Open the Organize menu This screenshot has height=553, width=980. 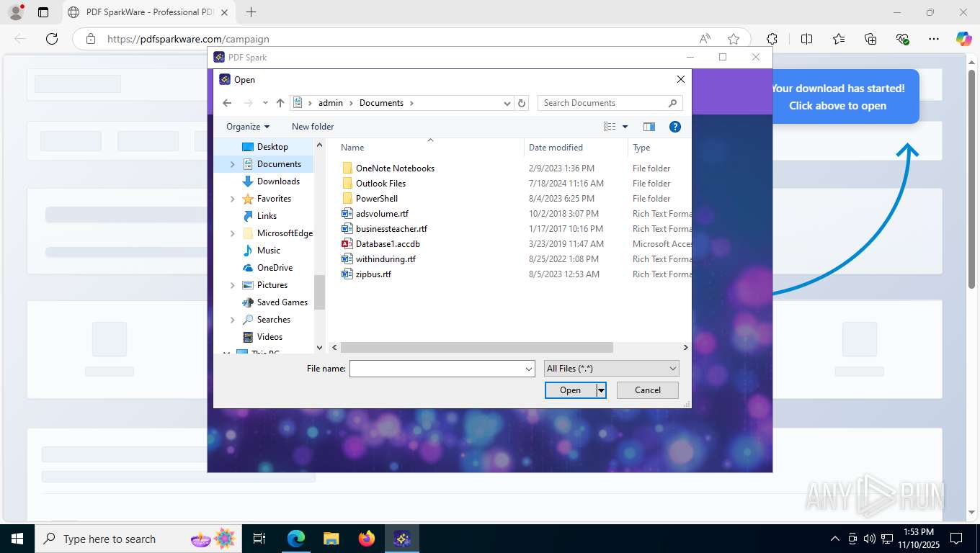point(248,127)
